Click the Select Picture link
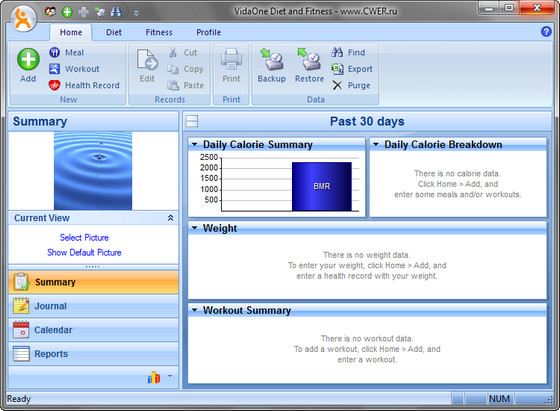Screen dimensions: 560x411 coord(84,237)
